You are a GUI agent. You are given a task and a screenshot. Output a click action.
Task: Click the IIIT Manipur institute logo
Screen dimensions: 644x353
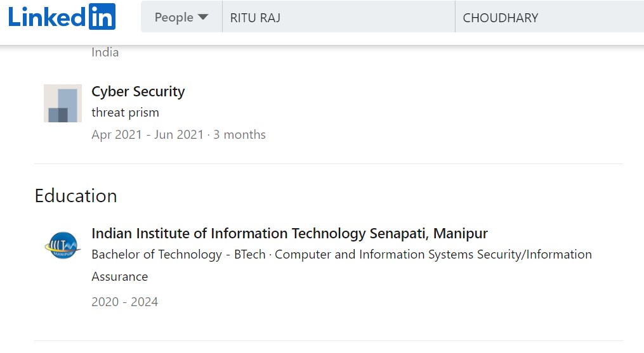pyautogui.click(x=63, y=245)
